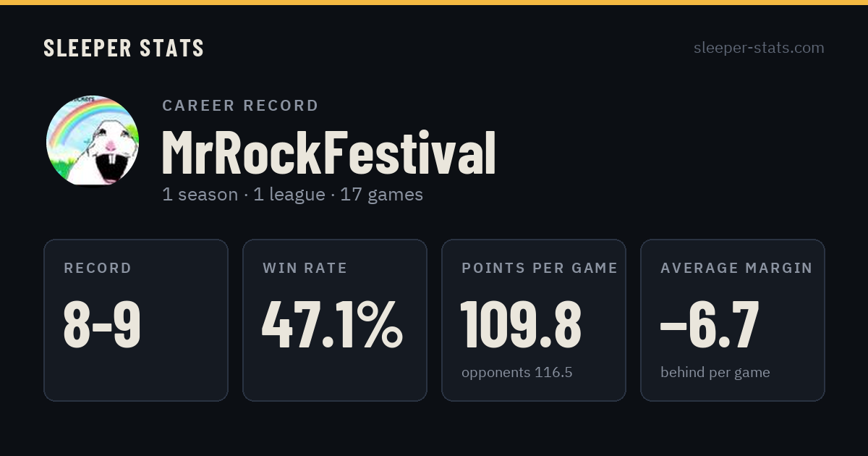Click the MrRockFestival avatar image

(93, 140)
